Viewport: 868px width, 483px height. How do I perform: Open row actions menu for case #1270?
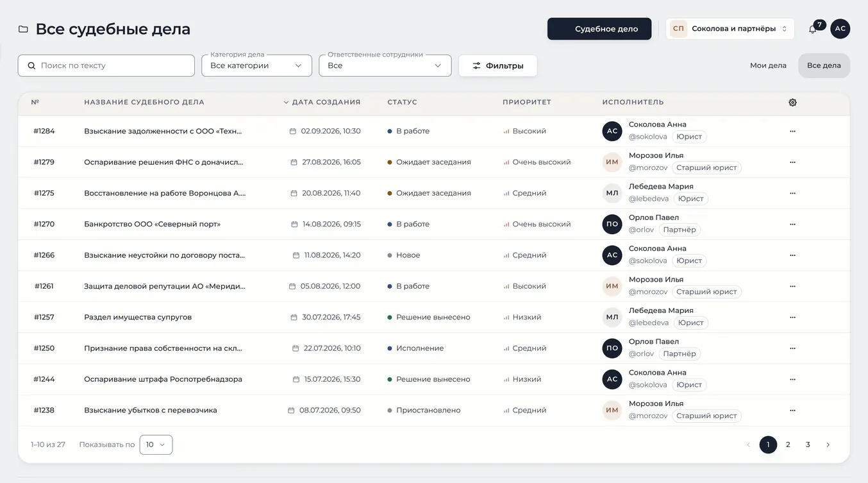pyautogui.click(x=792, y=225)
